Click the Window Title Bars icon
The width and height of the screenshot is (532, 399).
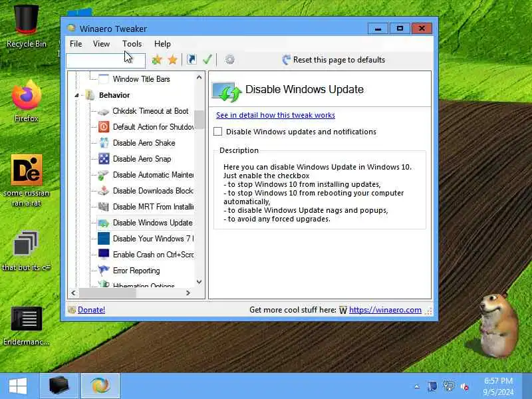tap(104, 79)
